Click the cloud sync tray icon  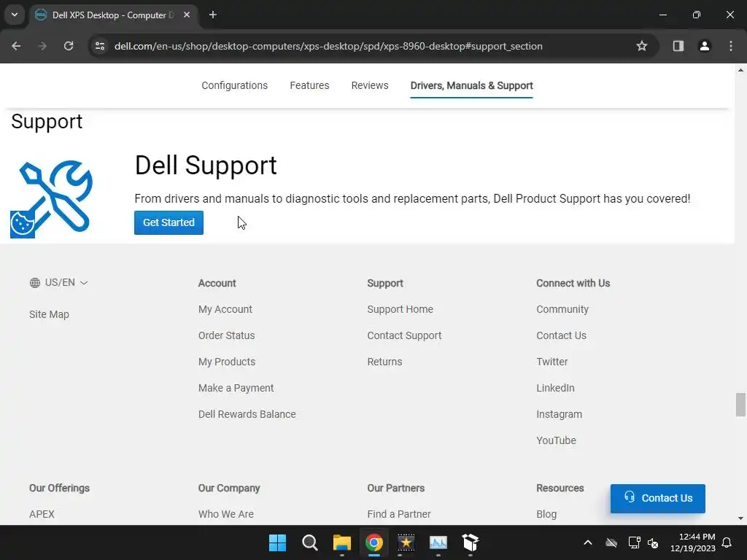pos(611,542)
